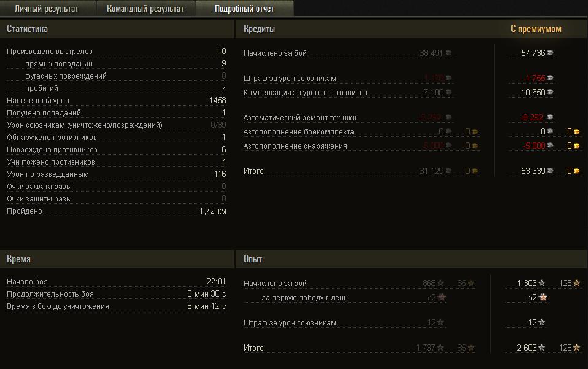Click experience star beside premium total 2 606
This screenshot has width=588, height=369.
[x=541, y=348]
